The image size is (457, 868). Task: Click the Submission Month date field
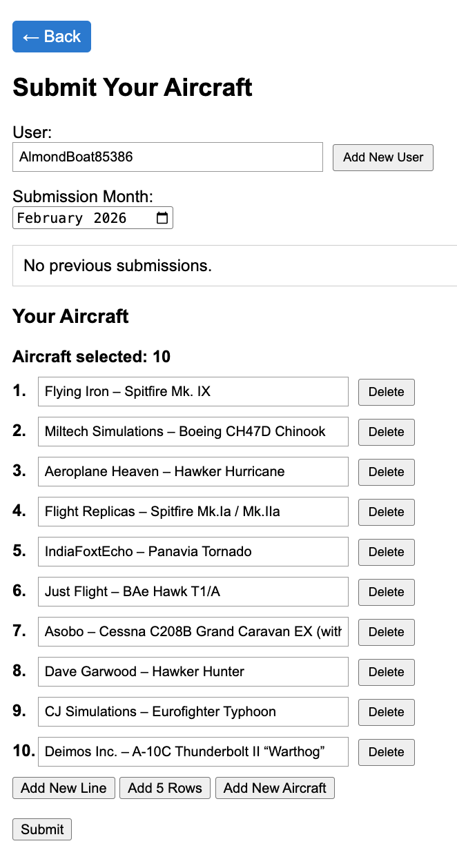83,218
